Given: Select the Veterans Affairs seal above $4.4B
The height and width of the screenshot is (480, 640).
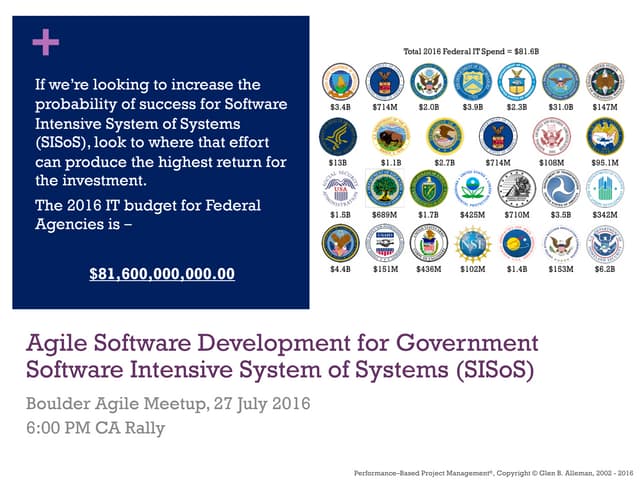Looking at the screenshot, I should pyautogui.click(x=340, y=244).
